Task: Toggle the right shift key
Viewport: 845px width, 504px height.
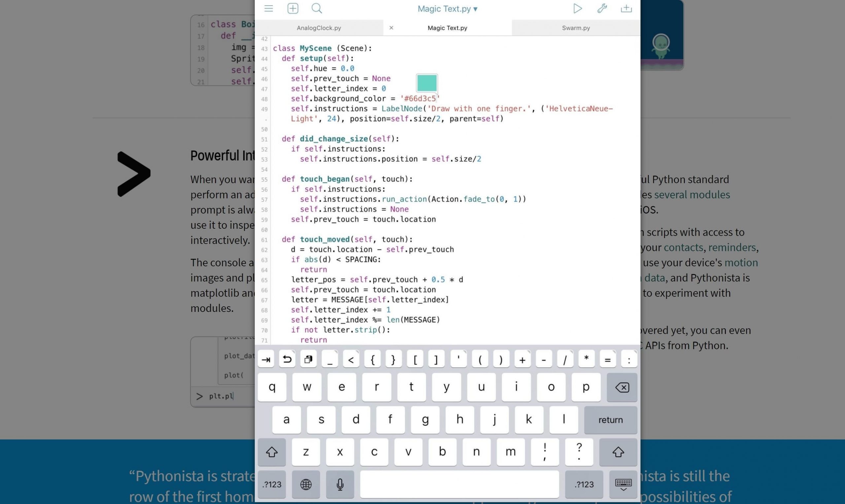Action: point(618,452)
